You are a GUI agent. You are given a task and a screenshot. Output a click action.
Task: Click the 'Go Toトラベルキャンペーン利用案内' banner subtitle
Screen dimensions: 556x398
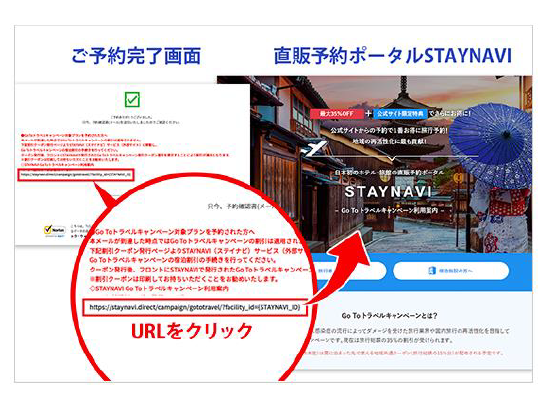(389, 210)
